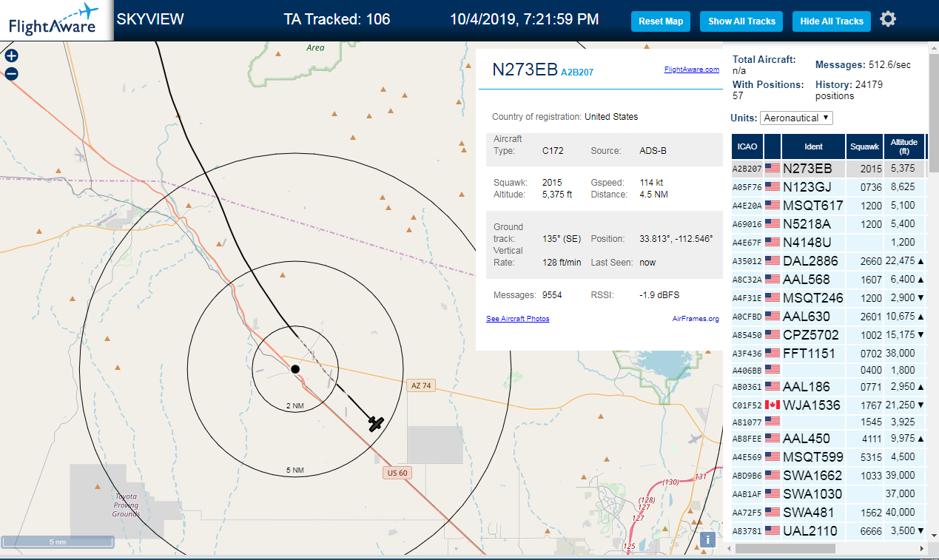939x560 pixels.
Task: Select the N123GJ row
Action: tap(828, 187)
